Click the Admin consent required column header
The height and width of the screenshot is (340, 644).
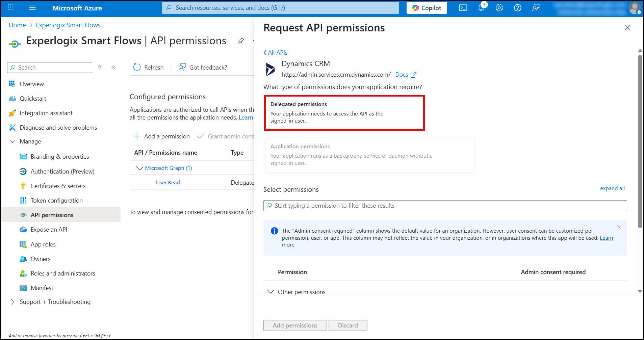[x=553, y=272]
